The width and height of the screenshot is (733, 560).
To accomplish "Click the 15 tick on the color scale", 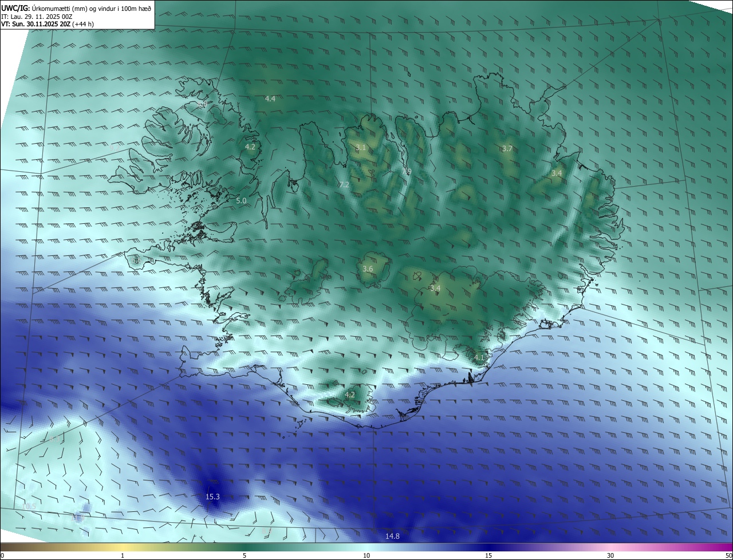I will click(x=488, y=555).
